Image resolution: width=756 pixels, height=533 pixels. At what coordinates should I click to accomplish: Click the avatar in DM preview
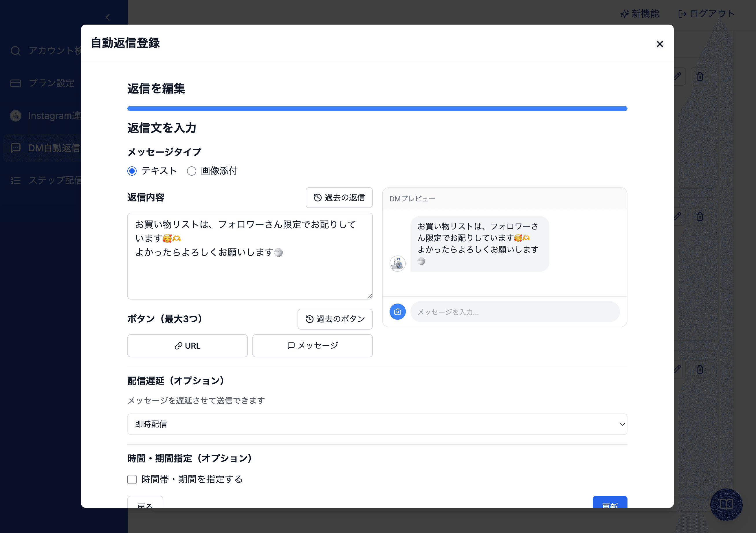point(397,263)
